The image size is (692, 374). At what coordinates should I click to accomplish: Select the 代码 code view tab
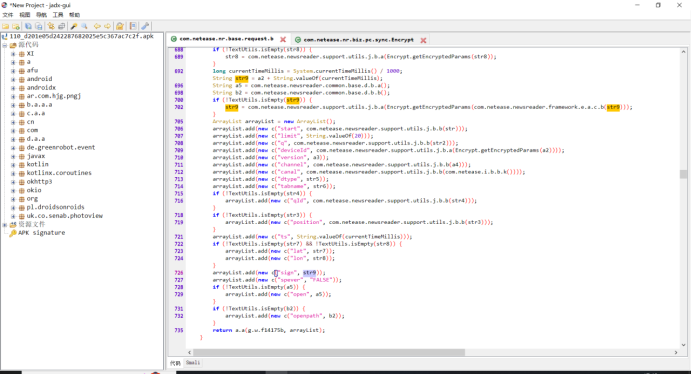click(x=175, y=363)
